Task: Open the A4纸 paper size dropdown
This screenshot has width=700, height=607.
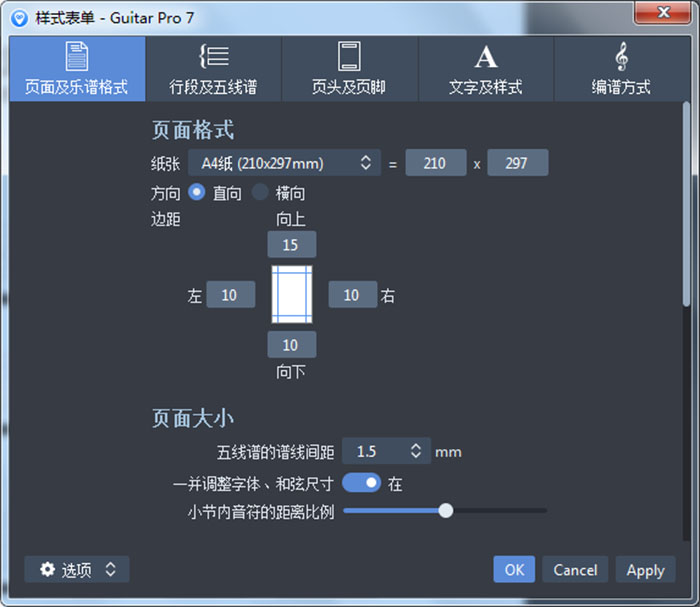Action: point(284,162)
